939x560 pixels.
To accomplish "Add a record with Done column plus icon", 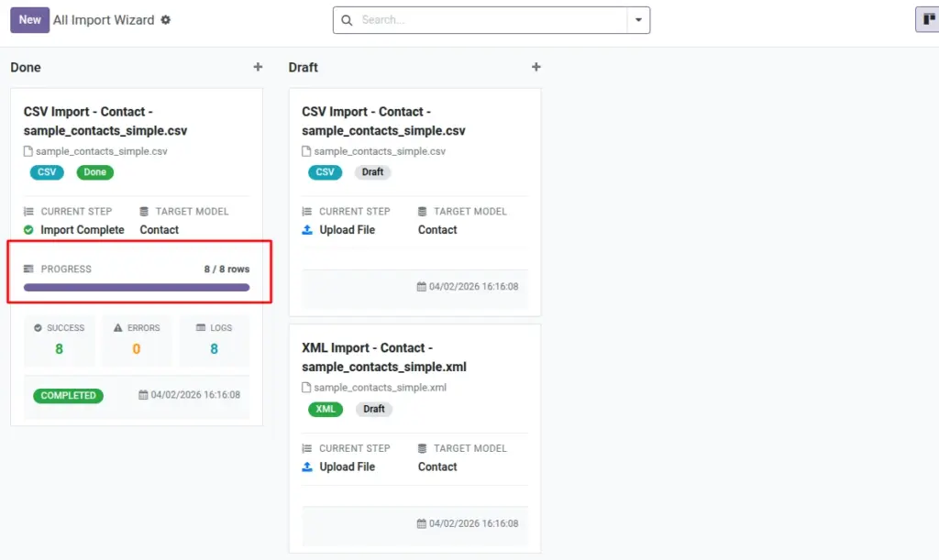I will [258, 67].
